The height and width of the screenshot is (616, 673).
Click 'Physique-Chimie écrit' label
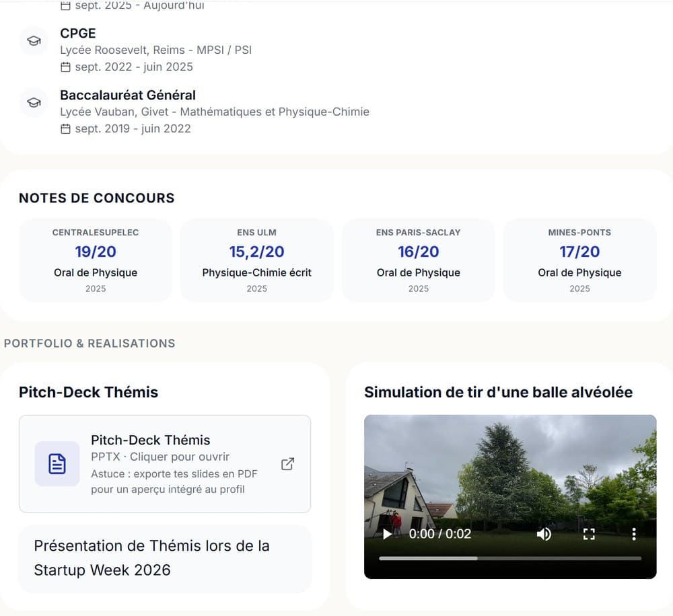click(256, 272)
